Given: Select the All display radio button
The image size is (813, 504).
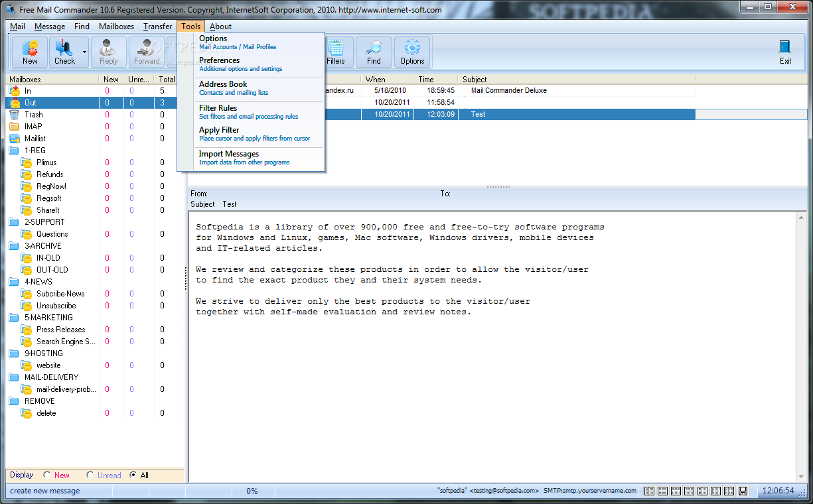Looking at the screenshot, I should [x=133, y=475].
